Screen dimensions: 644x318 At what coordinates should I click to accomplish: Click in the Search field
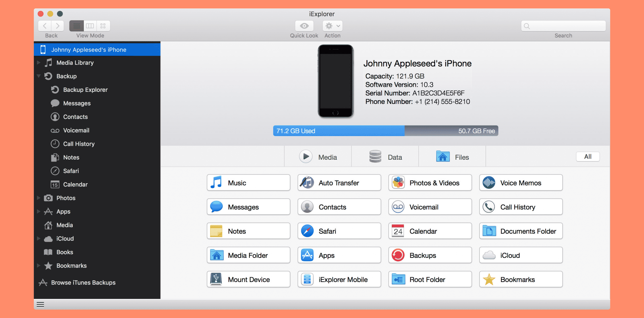pyautogui.click(x=563, y=26)
